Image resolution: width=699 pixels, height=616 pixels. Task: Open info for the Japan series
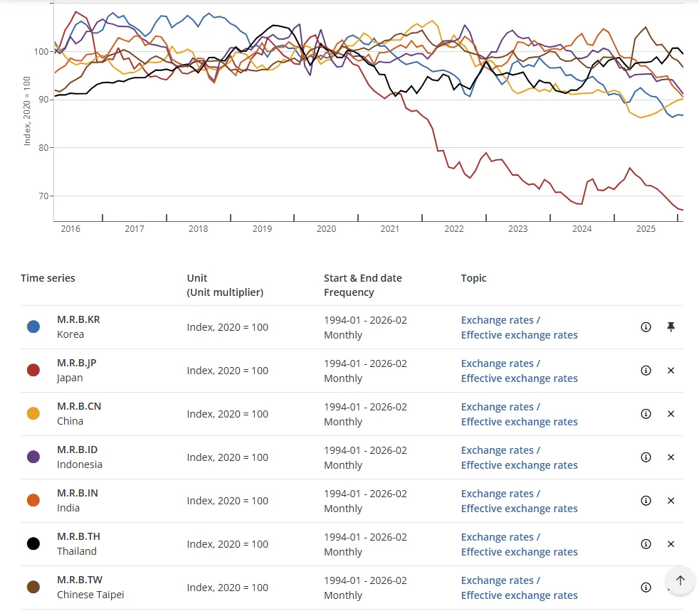point(646,371)
